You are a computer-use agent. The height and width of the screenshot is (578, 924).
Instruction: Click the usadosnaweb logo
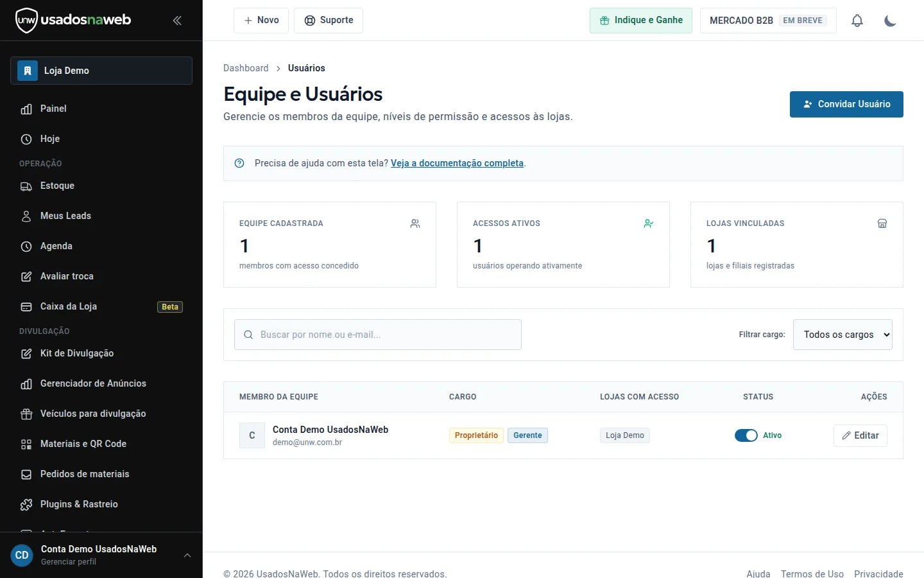(x=73, y=21)
